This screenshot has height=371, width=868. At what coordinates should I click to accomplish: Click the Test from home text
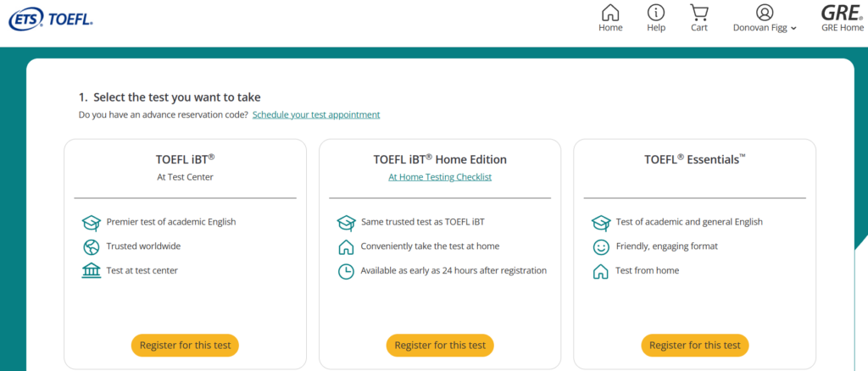click(x=647, y=270)
